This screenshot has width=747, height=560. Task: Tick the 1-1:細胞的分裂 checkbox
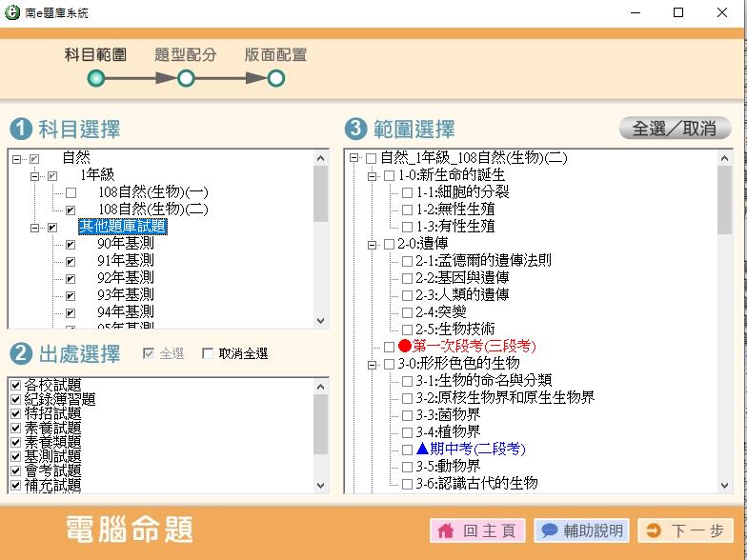click(407, 192)
